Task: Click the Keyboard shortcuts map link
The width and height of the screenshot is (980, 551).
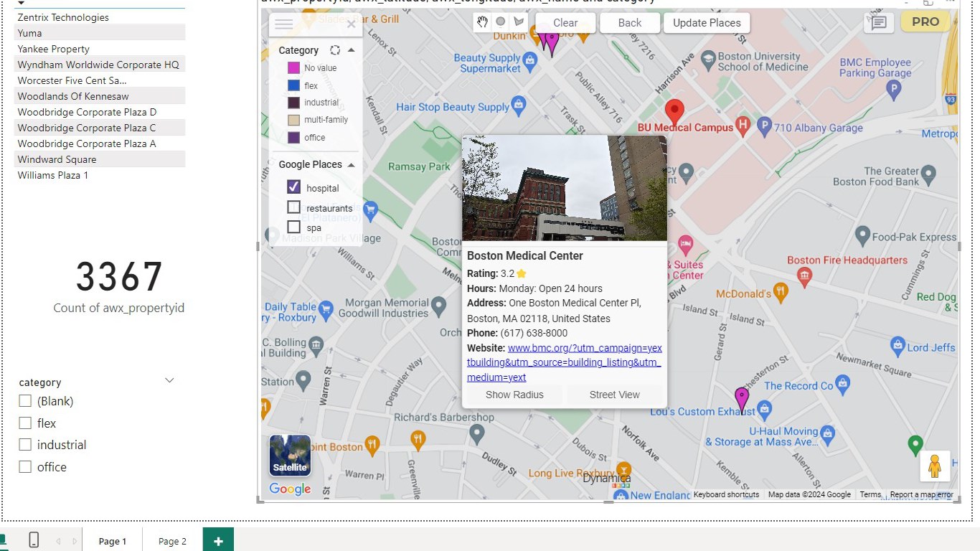Action: [726, 494]
